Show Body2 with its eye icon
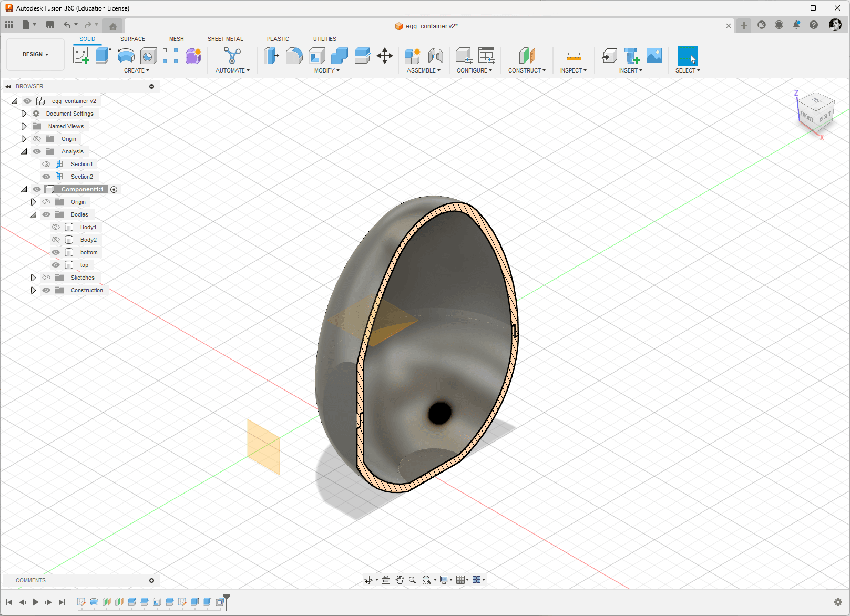Screen dimensions: 850x616 (x=56, y=240)
